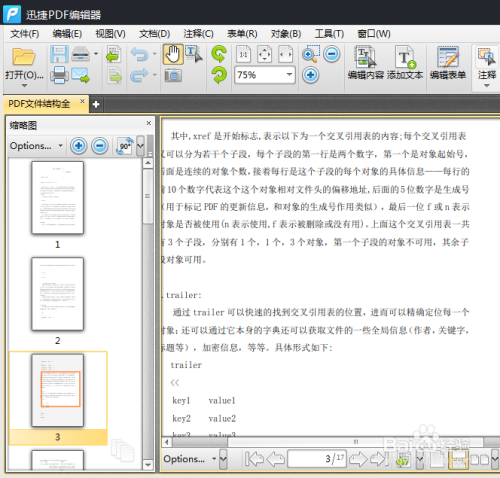Open the 注释 annotation tool
The height and width of the screenshot is (478, 500).
coord(487,62)
